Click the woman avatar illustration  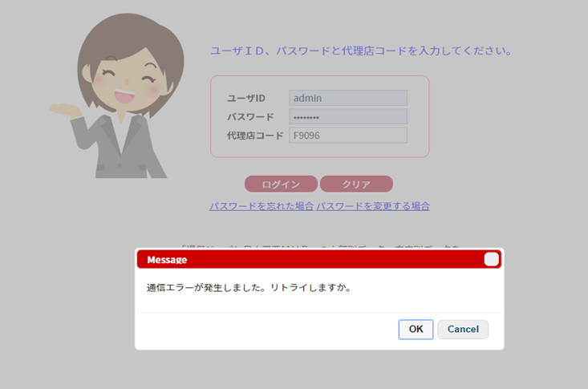pos(121,96)
